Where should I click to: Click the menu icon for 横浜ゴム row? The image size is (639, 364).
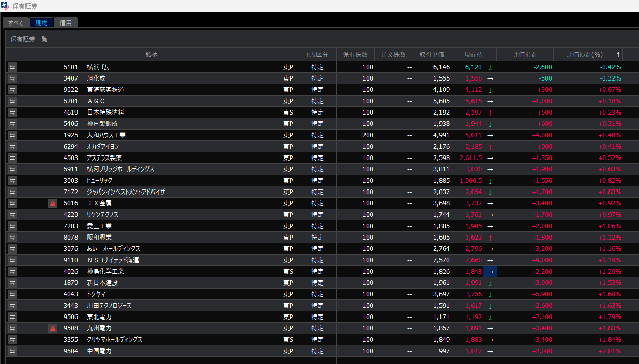coord(12,67)
